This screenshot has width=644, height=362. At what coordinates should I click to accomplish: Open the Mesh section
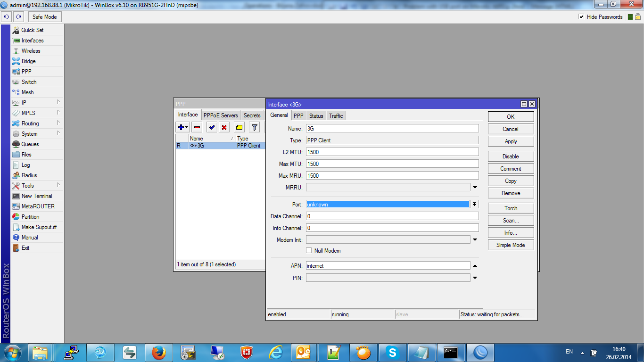pyautogui.click(x=37, y=92)
